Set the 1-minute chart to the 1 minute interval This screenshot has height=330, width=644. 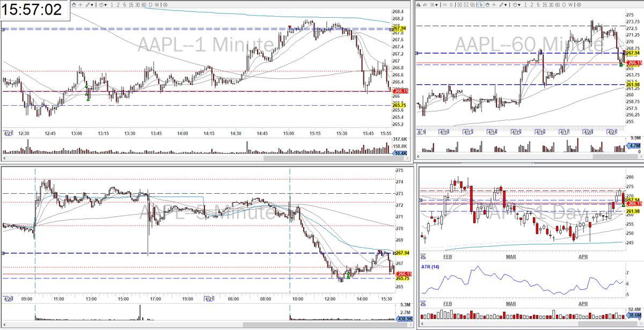(112, 4)
